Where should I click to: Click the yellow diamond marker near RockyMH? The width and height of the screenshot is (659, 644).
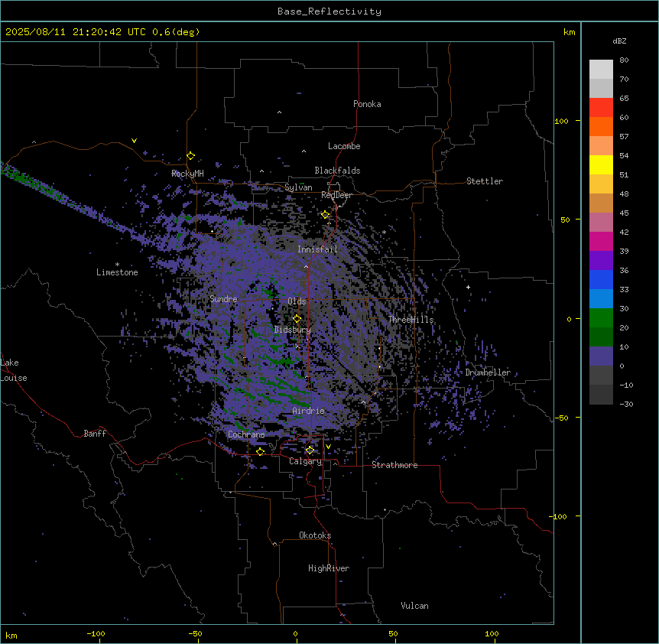[x=191, y=156]
